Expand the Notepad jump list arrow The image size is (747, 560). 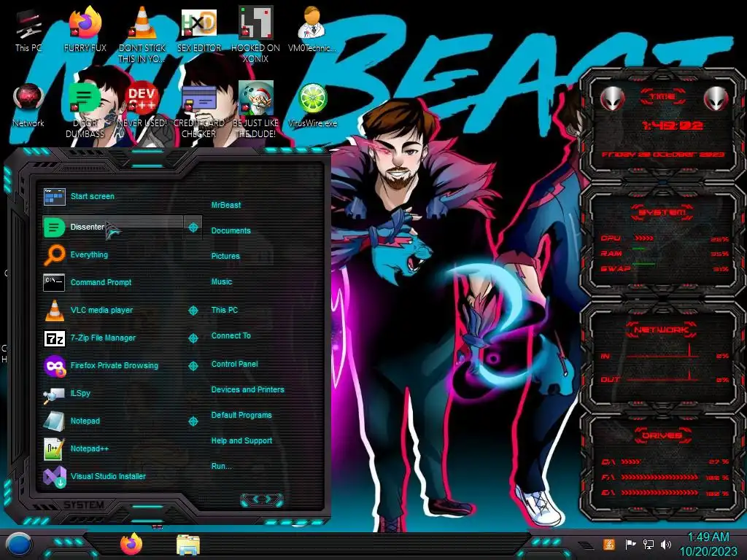pos(193,421)
